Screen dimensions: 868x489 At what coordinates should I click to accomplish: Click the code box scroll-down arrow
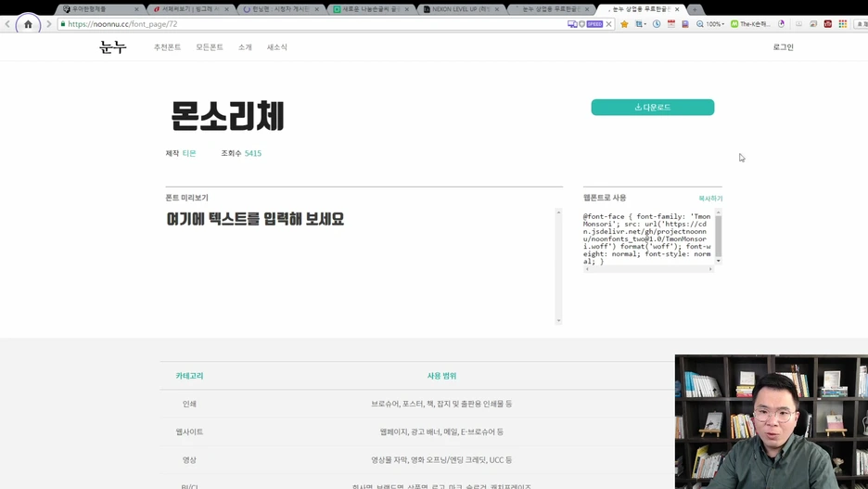(718, 261)
